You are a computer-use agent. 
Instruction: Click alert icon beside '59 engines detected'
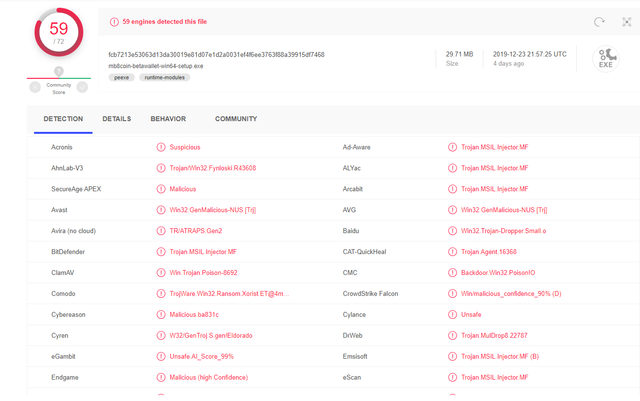(114, 22)
